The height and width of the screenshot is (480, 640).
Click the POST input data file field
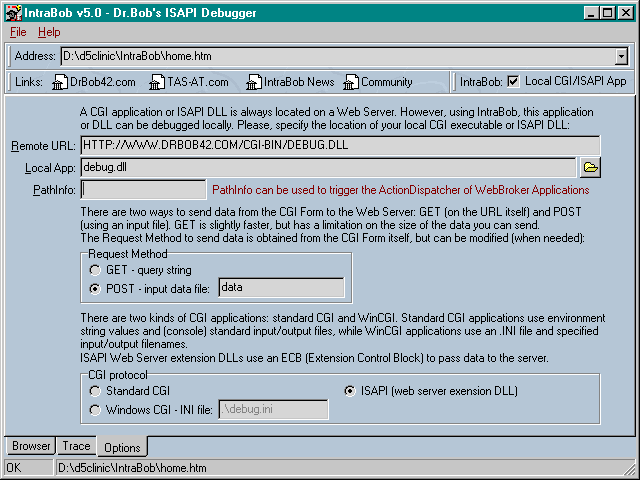281,288
